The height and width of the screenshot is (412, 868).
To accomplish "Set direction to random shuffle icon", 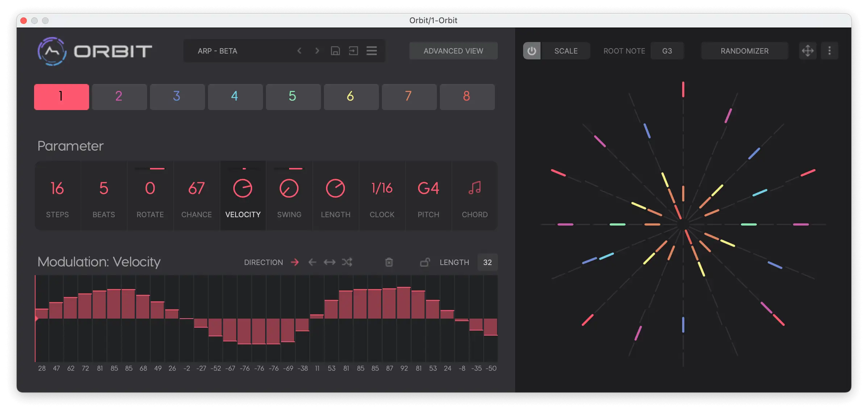I will [347, 262].
